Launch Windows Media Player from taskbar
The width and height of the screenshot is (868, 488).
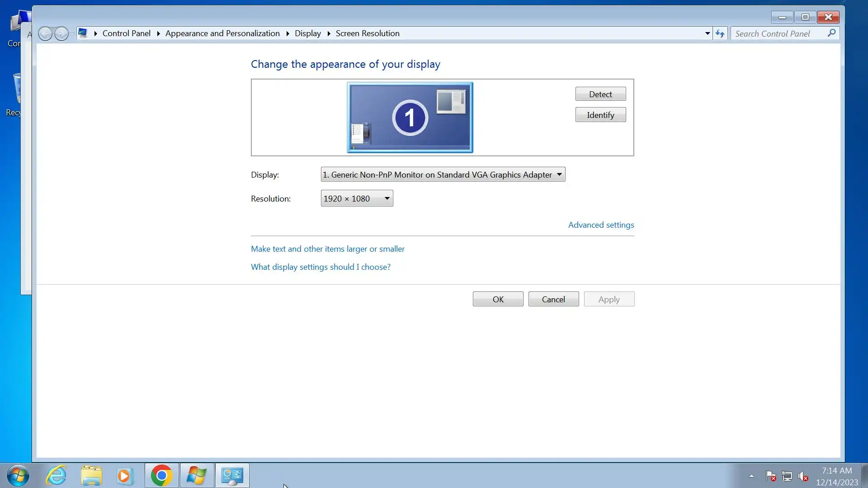pyautogui.click(x=124, y=475)
